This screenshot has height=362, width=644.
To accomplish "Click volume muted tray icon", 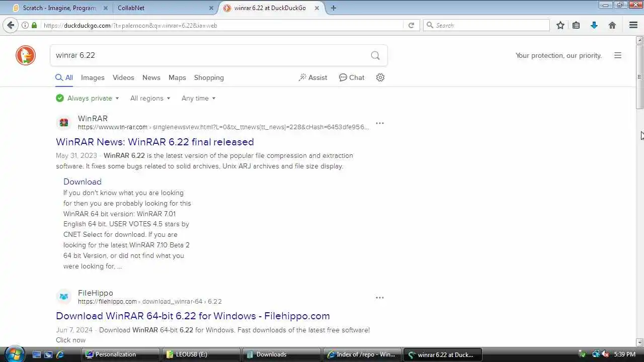I will [605, 354].
